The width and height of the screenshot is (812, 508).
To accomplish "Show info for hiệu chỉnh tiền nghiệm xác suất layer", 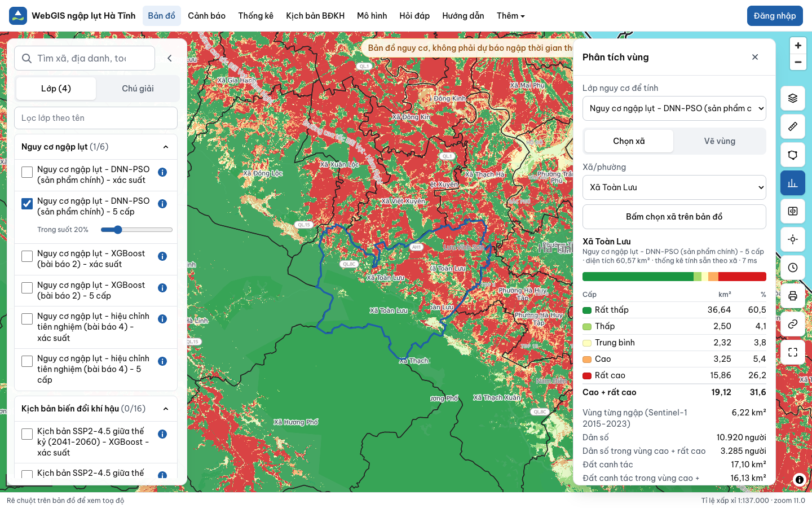I will tap(162, 319).
